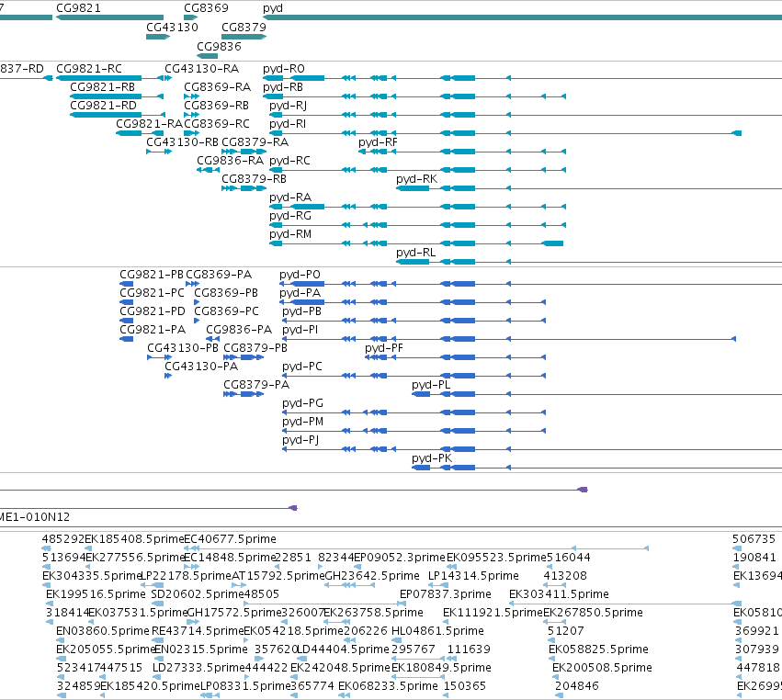Open the pyd-RC transcript label

click(289, 161)
